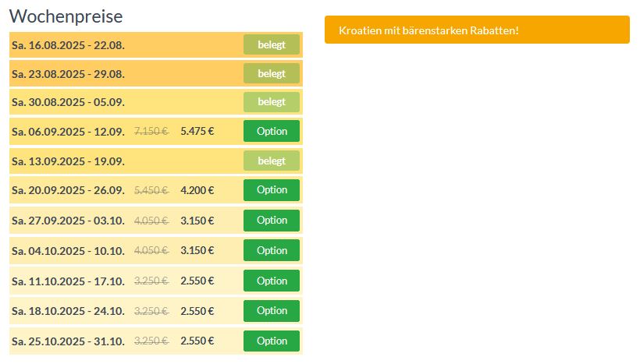Screen dimensions: 640x364
Task: Select Option for week 27.09.2025 - 03.10.
Action: [272, 221]
